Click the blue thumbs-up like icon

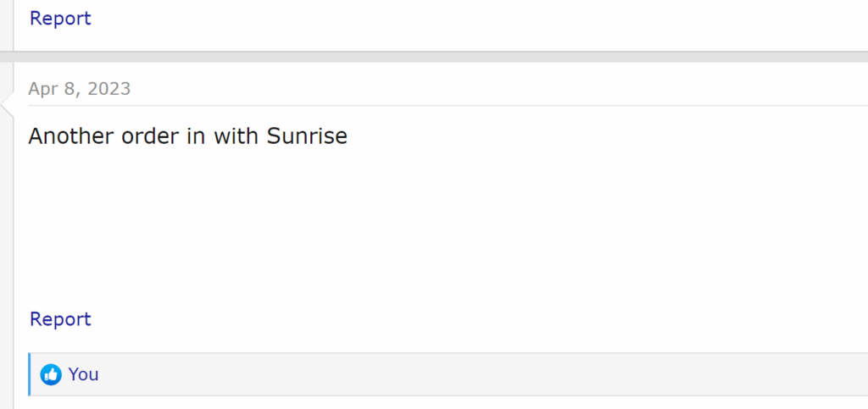pos(51,374)
